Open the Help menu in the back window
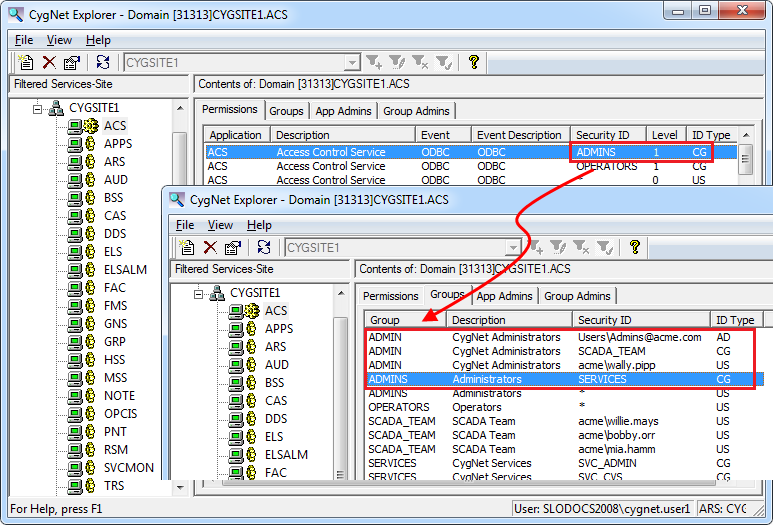Screen dimensions: 773x525 click(x=98, y=40)
